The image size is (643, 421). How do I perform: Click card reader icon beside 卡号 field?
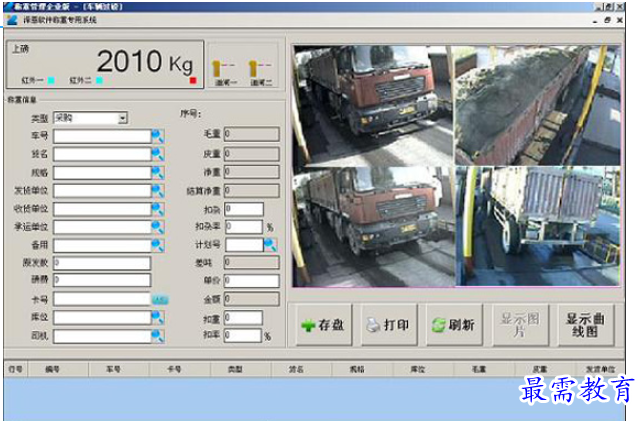(x=160, y=300)
